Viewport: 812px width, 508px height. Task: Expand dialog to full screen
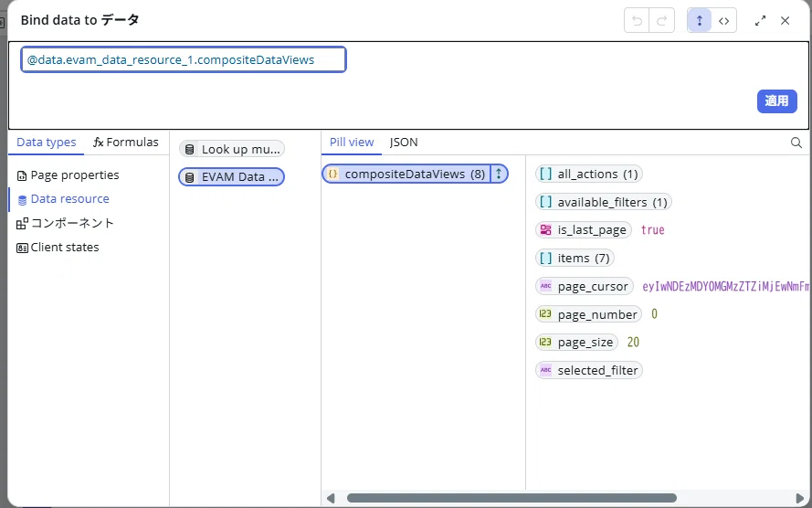click(x=760, y=21)
